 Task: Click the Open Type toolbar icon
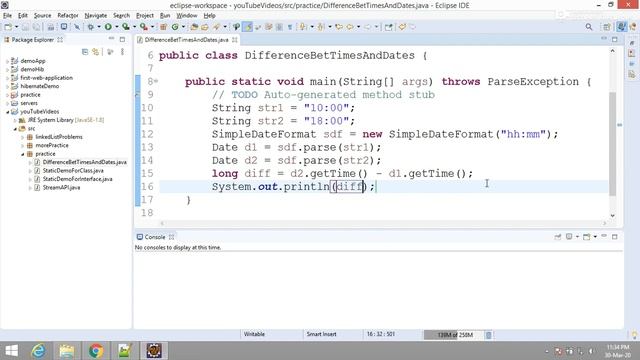[x=194, y=27]
